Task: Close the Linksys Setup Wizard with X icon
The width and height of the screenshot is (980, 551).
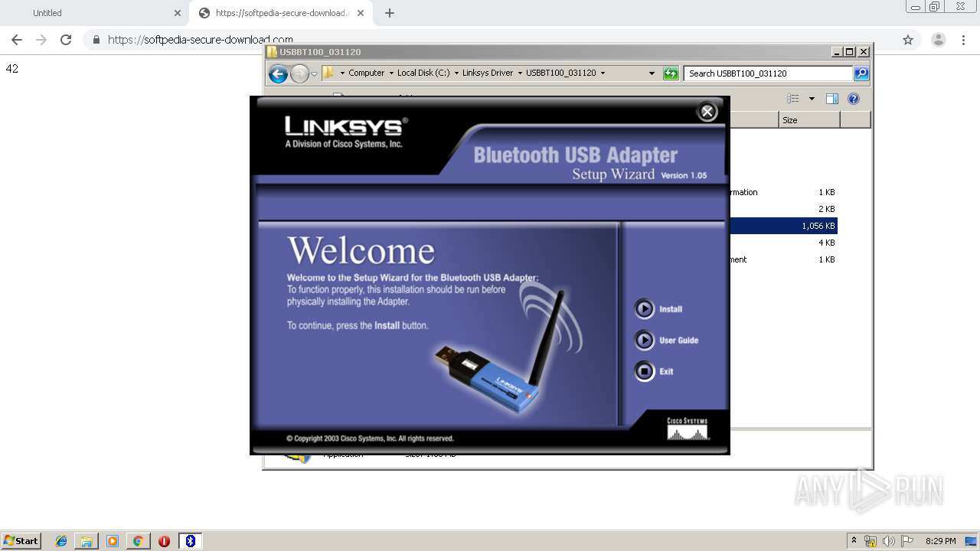Action: (707, 112)
